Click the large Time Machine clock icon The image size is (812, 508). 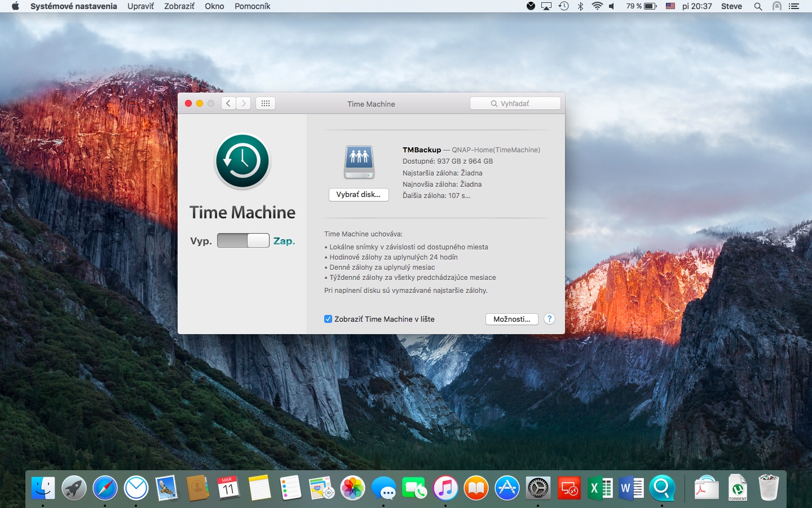click(242, 161)
